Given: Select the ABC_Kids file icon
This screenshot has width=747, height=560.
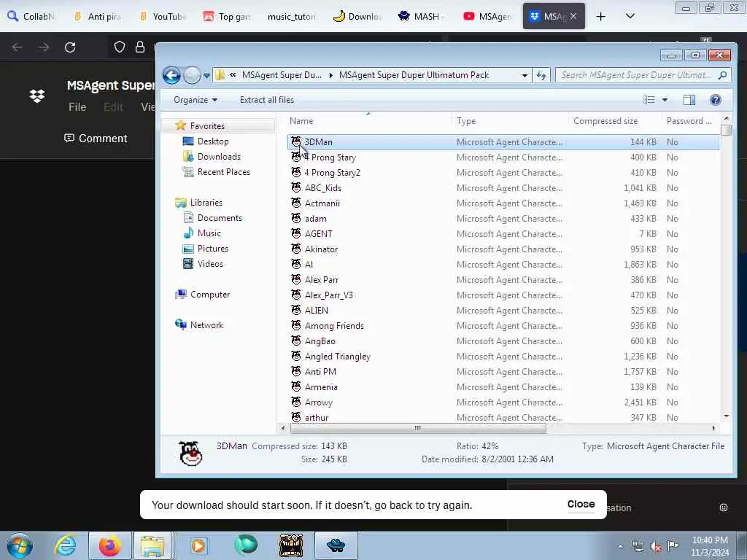Looking at the screenshot, I should coord(296,187).
